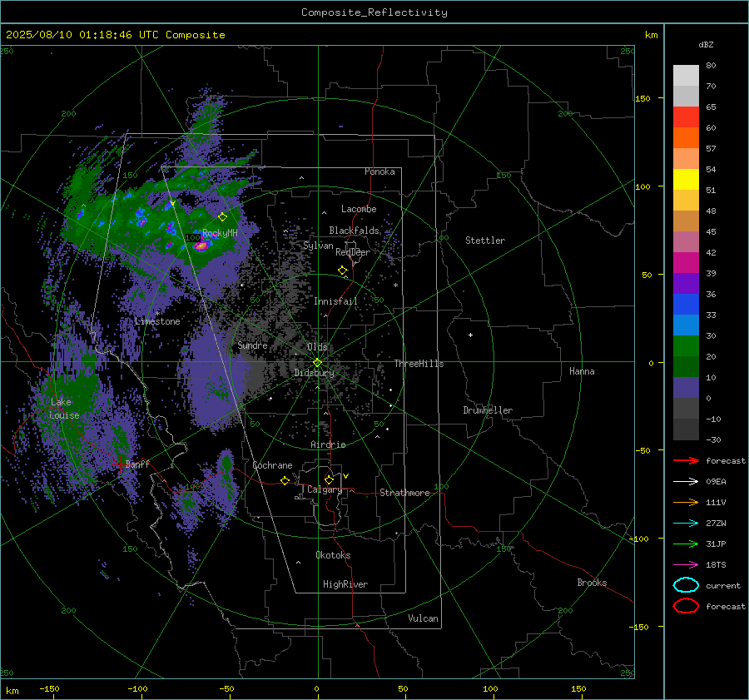
Task: Click the Airdrie city label
Action: pyautogui.click(x=328, y=444)
